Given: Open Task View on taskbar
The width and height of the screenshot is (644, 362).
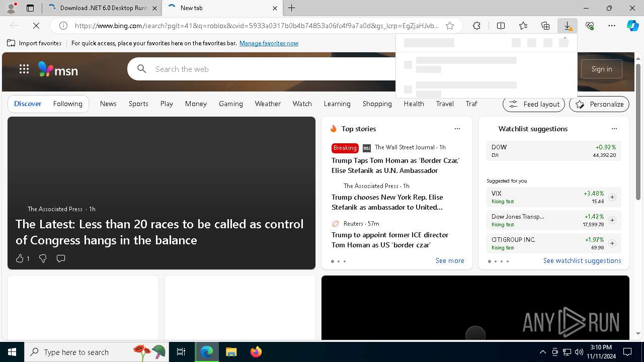Looking at the screenshot, I should click(x=181, y=352).
